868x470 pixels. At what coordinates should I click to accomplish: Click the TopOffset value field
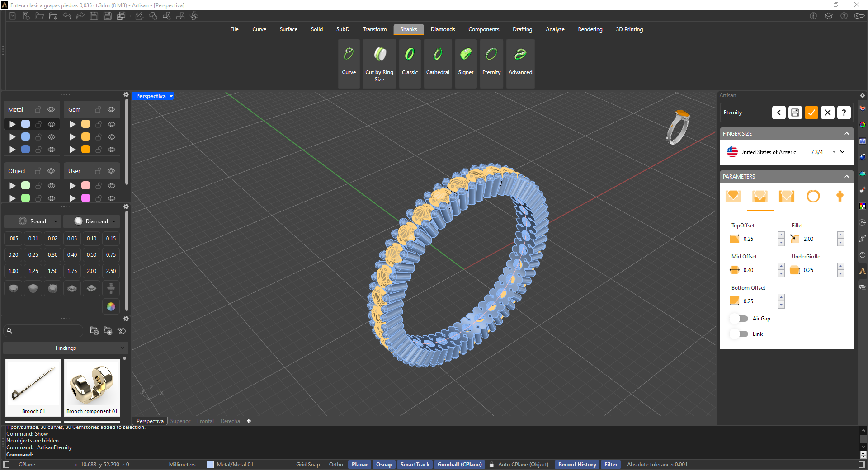pos(759,239)
